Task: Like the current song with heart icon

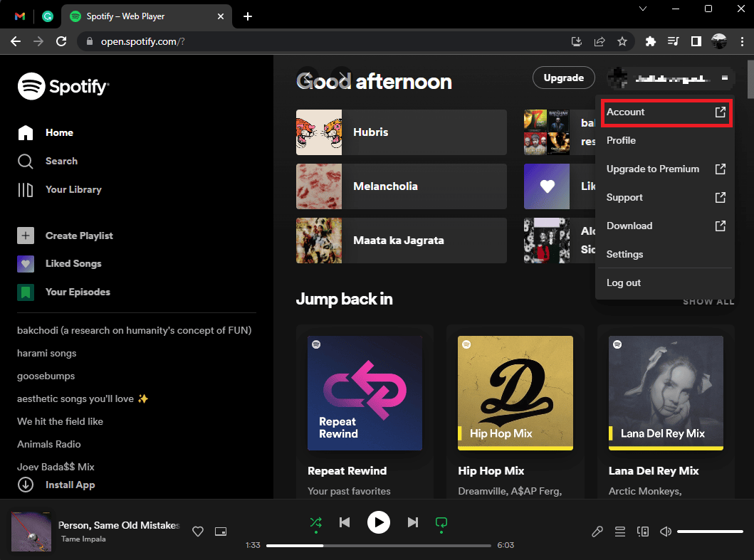Action: point(198,531)
